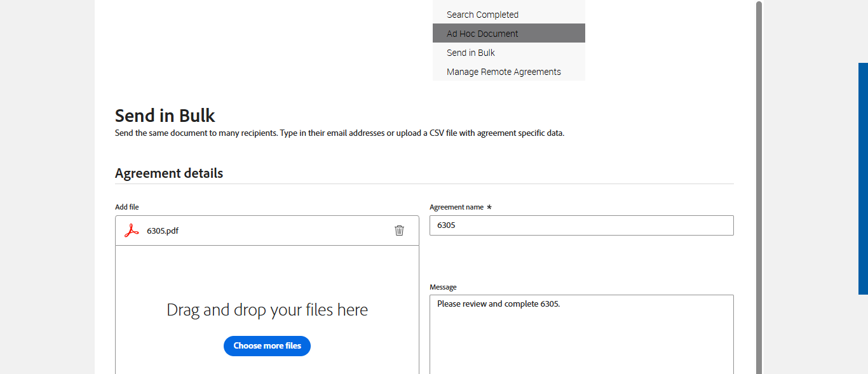Image resolution: width=868 pixels, height=374 pixels.
Task: Focus the Agreement name input field
Action: (x=581, y=225)
